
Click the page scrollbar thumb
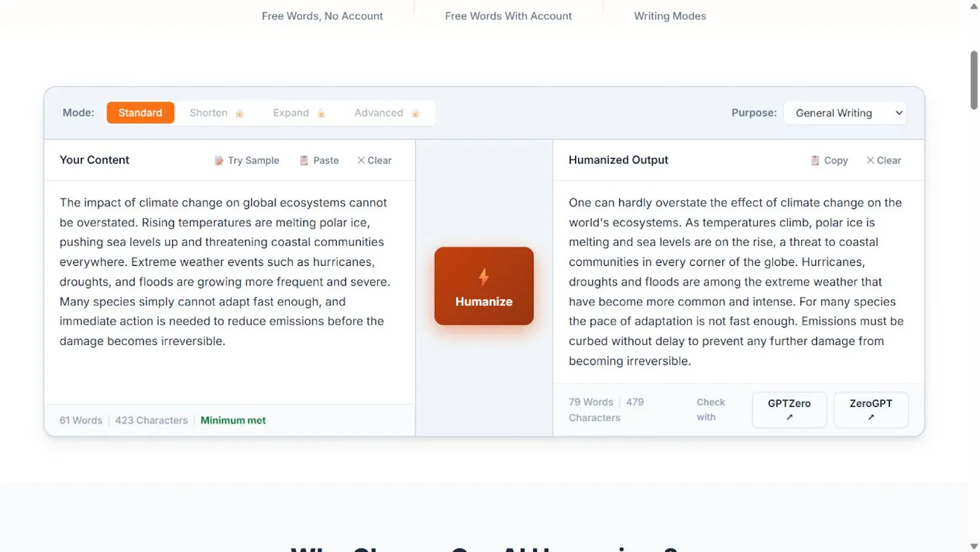[974, 80]
